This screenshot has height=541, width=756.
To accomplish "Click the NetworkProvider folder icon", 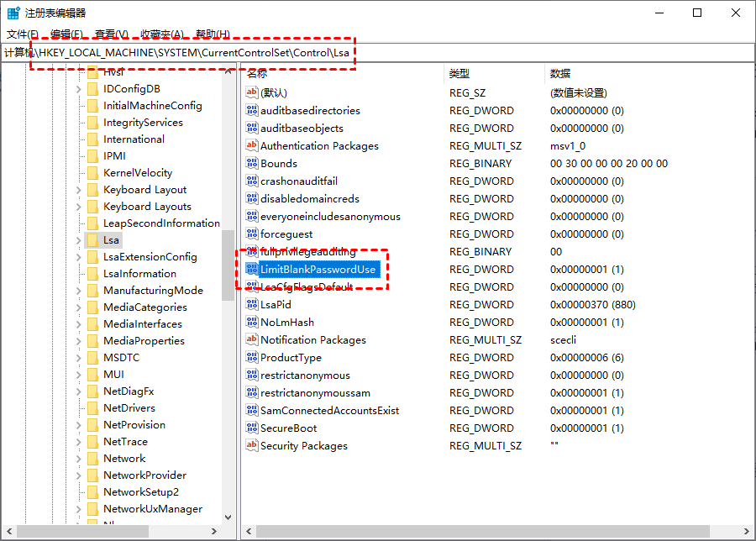I will pos(92,475).
